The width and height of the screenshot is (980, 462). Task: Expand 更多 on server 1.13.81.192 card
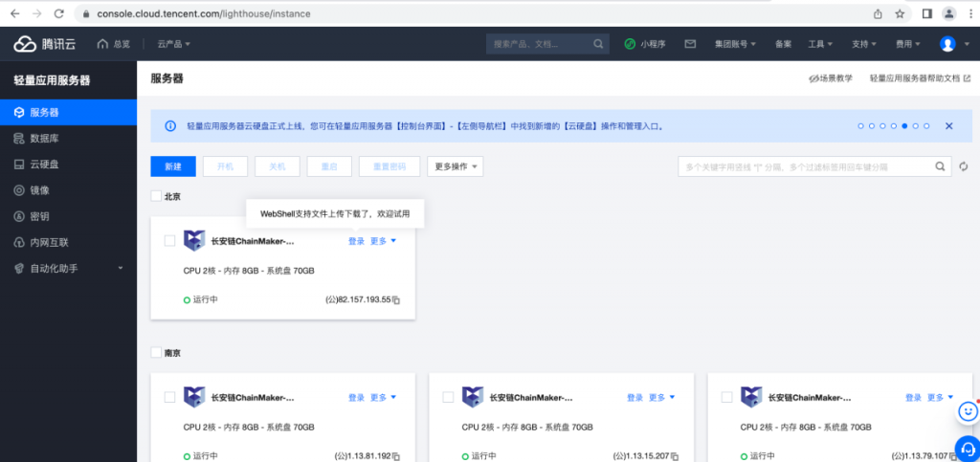point(383,397)
